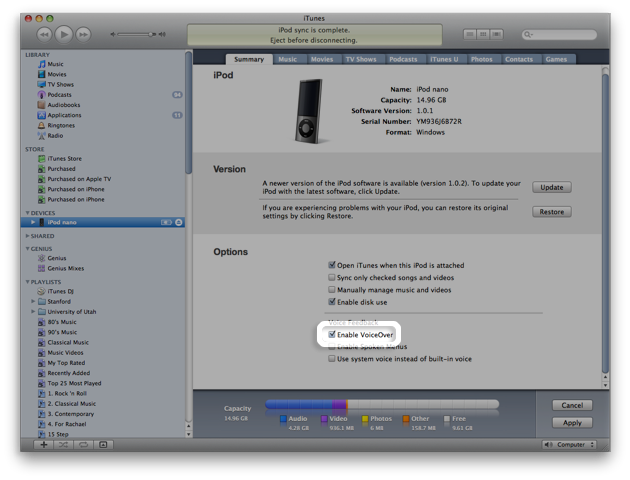
Task: Click the add playlist plus button
Action: pos(44,445)
